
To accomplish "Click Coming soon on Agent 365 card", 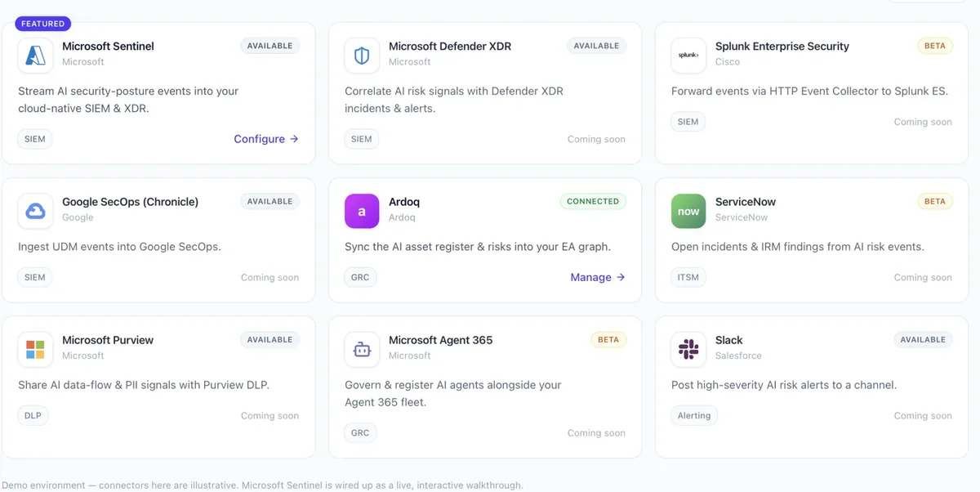I will 596,433.
